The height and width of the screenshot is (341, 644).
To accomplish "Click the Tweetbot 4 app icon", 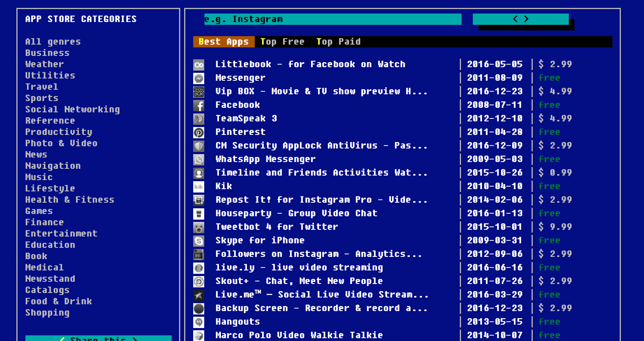I will [x=199, y=228].
